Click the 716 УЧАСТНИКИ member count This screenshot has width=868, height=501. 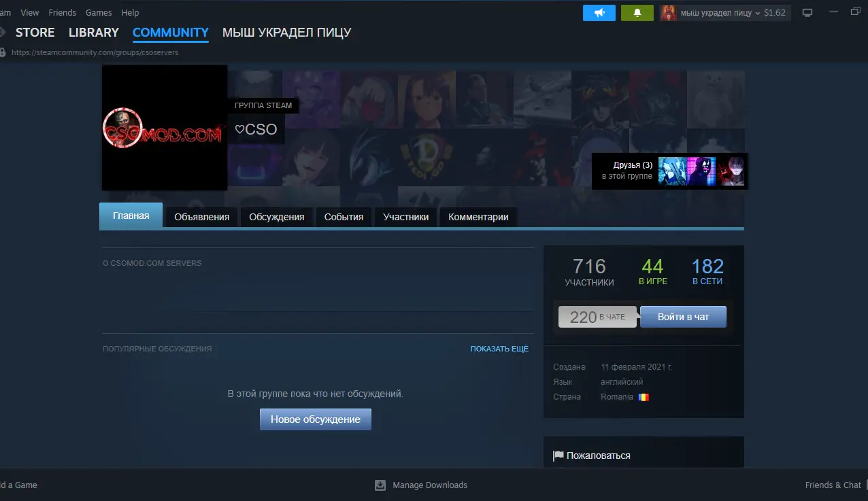coord(589,272)
